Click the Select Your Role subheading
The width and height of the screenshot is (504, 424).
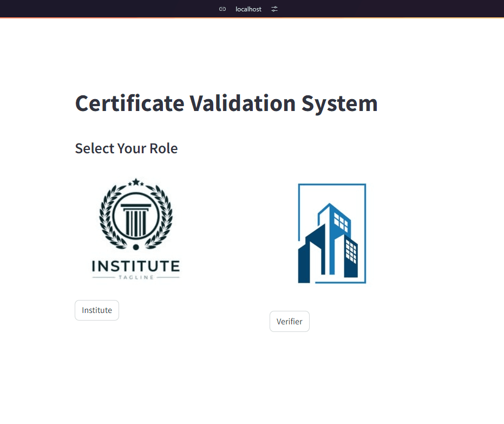(126, 148)
